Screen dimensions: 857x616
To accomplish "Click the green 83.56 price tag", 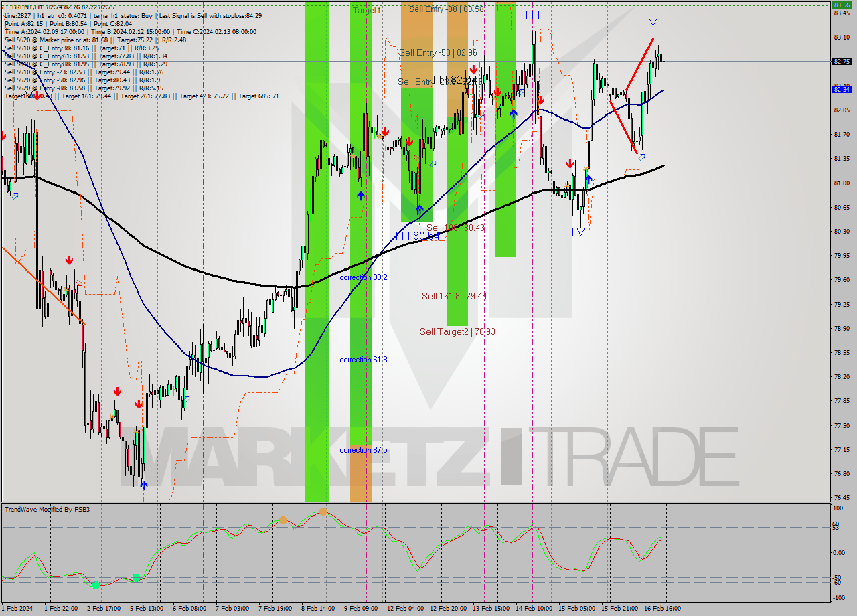I will click(x=842, y=5).
